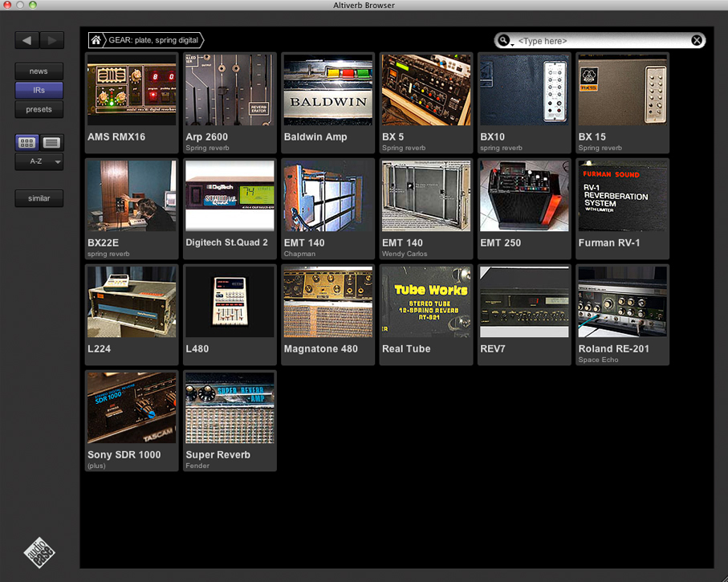This screenshot has width=728, height=582.
Task: Select the Furman RV-1 image
Action: coord(623,196)
